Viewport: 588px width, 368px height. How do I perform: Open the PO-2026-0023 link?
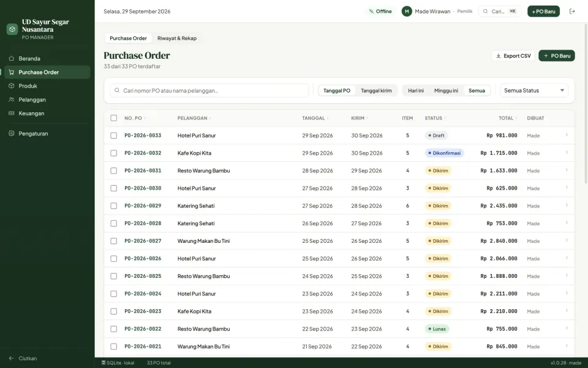[x=143, y=312]
